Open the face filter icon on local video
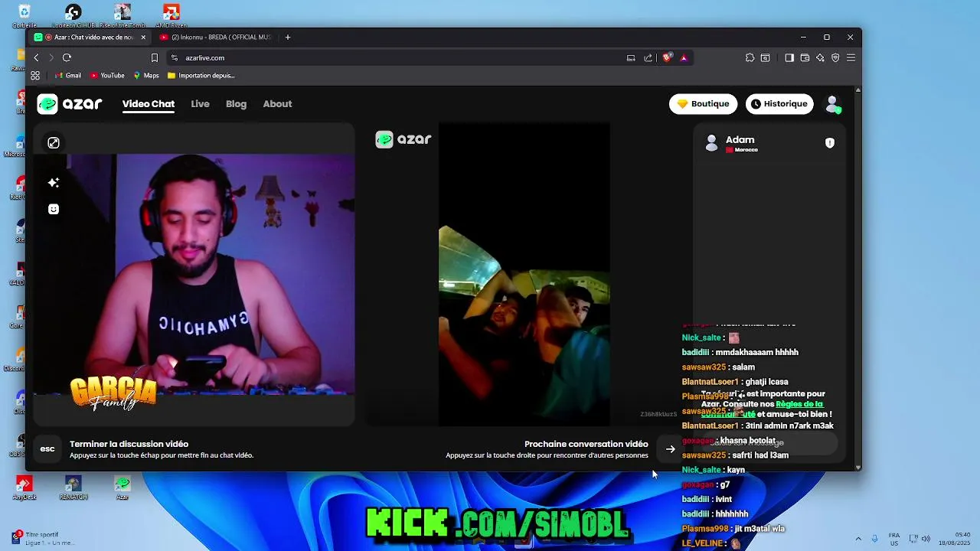The width and height of the screenshot is (980, 551). 54,209
